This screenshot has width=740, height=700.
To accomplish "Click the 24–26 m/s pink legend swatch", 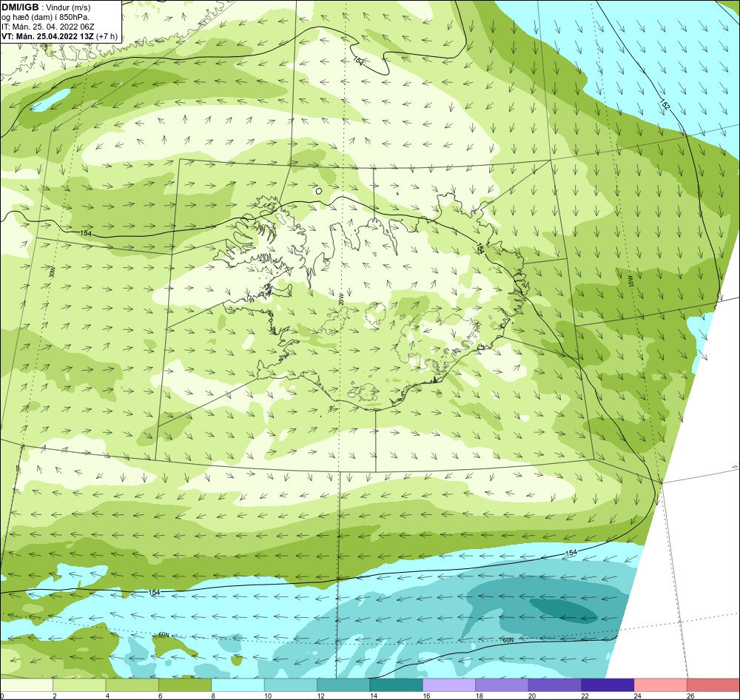I will (661, 685).
